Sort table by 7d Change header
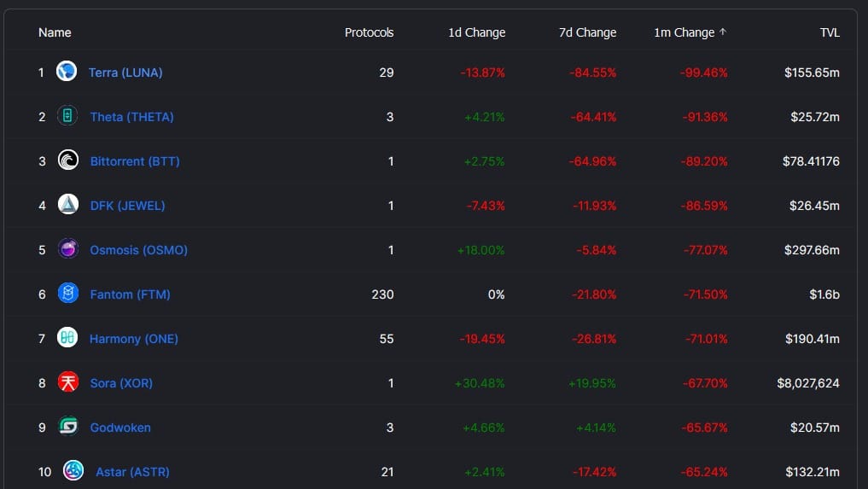The height and width of the screenshot is (489, 868). [587, 32]
